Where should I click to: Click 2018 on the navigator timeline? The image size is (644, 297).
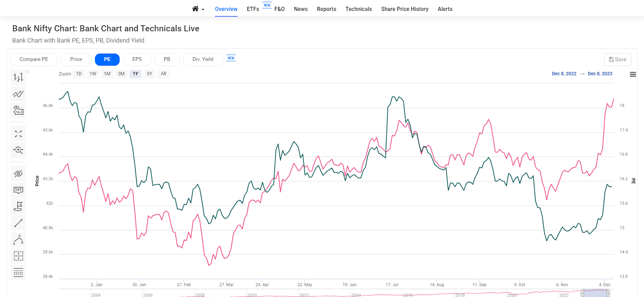(x=460, y=295)
